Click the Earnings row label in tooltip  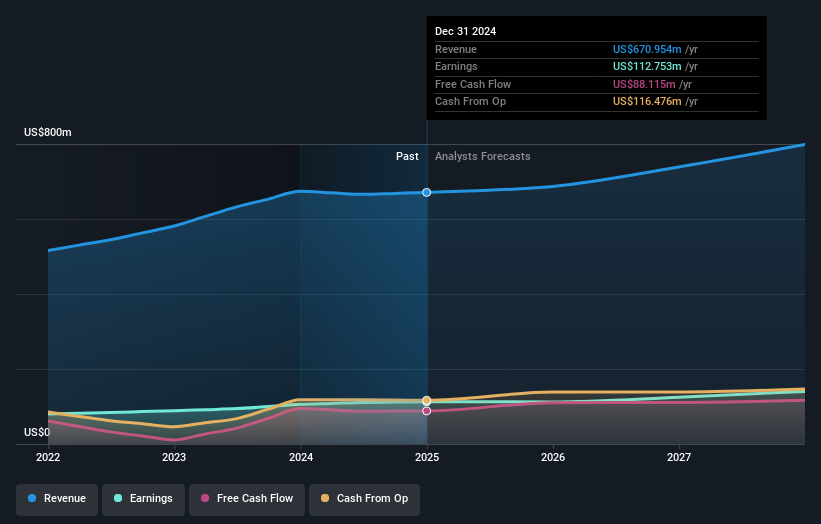(456, 66)
